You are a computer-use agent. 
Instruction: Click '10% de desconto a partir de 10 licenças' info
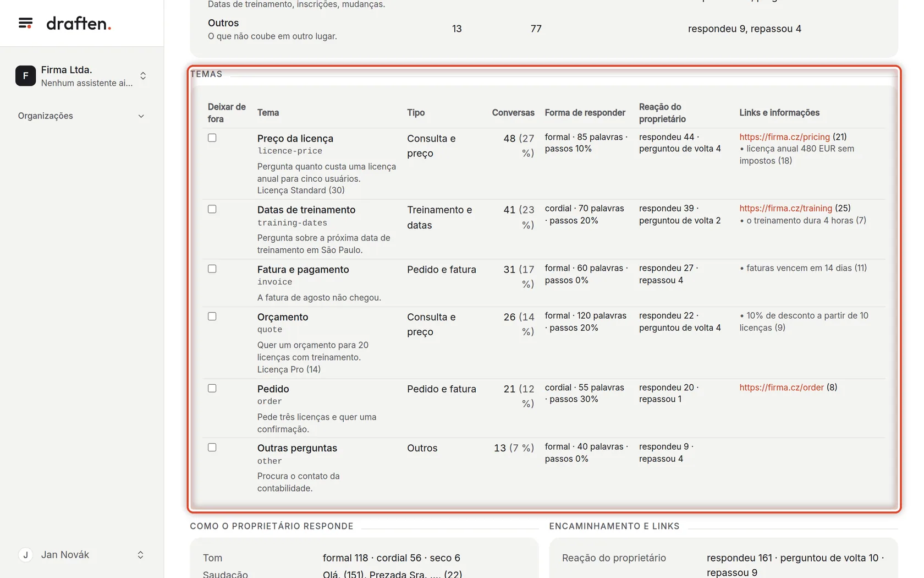804,322
